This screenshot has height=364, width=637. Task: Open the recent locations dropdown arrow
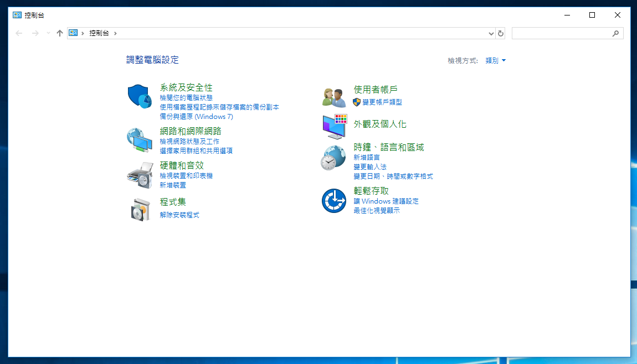click(48, 33)
